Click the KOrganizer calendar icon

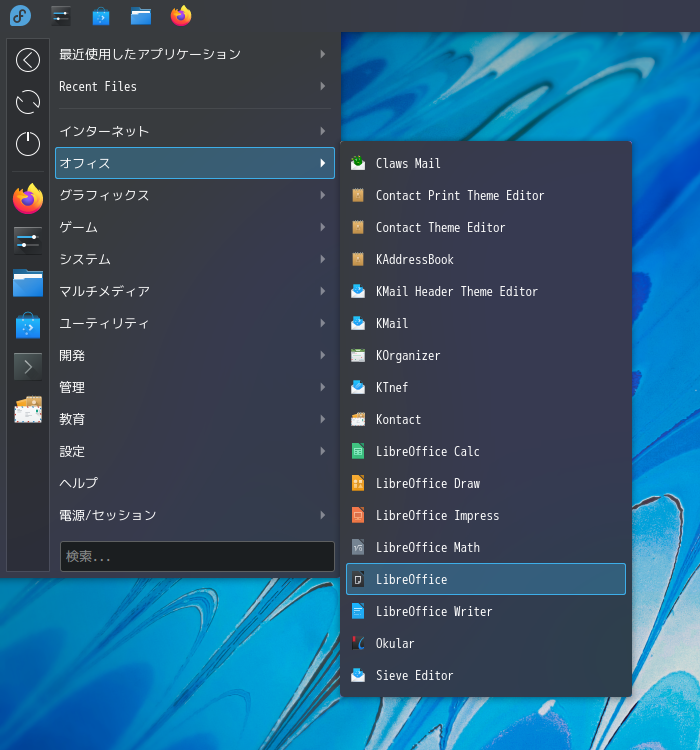pos(358,355)
